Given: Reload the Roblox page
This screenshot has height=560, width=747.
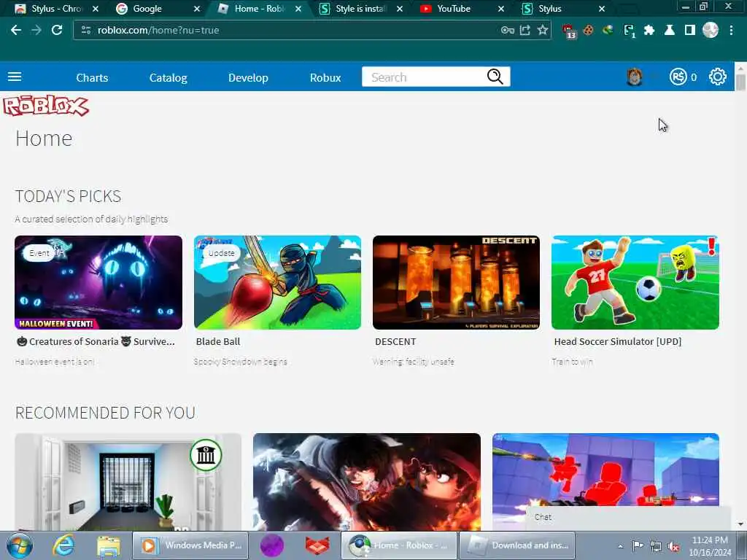Looking at the screenshot, I should pos(57,30).
